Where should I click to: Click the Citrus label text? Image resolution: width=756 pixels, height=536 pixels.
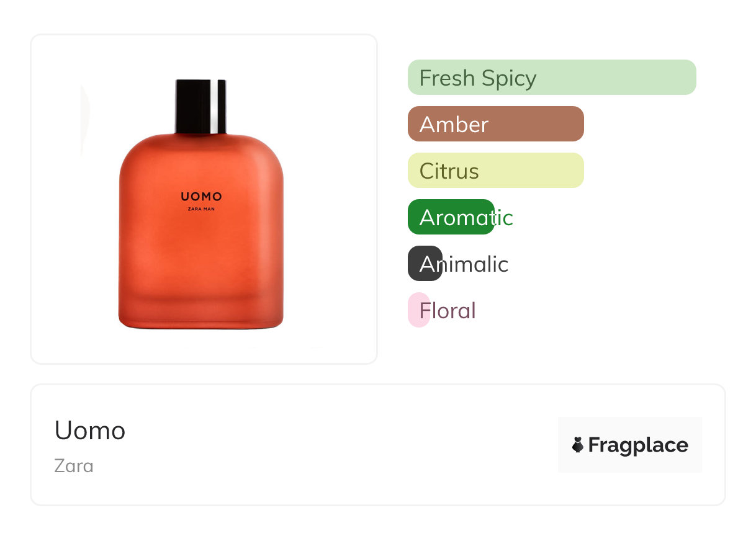click(449, 171)
